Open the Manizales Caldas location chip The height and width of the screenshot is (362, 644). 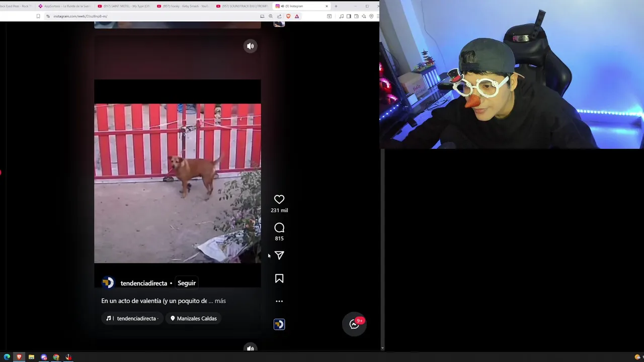pos(193,318)
